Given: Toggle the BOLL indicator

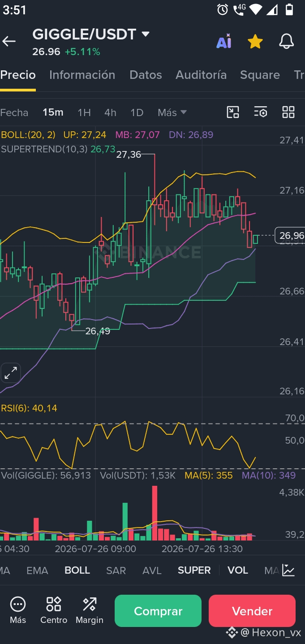Looking at the screenshot, I should (77, 571).
